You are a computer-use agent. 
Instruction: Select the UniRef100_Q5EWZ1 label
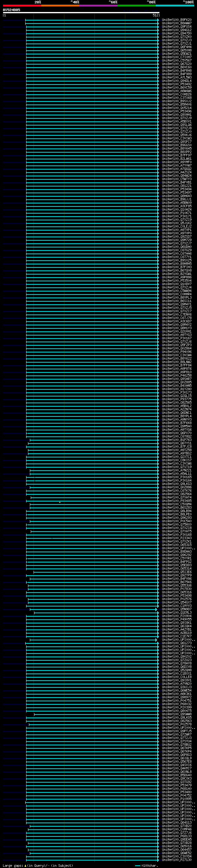(x=176, y=54)
